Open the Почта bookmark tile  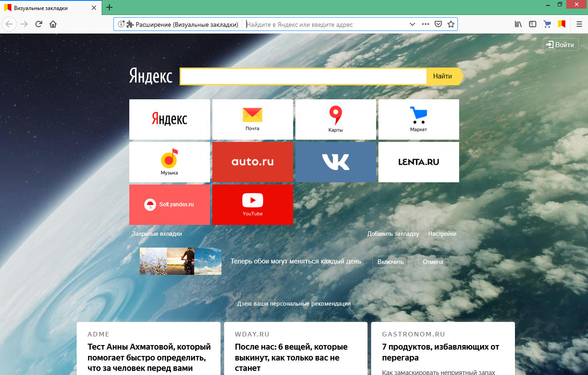pyautogui.click(x=252, y=119)
